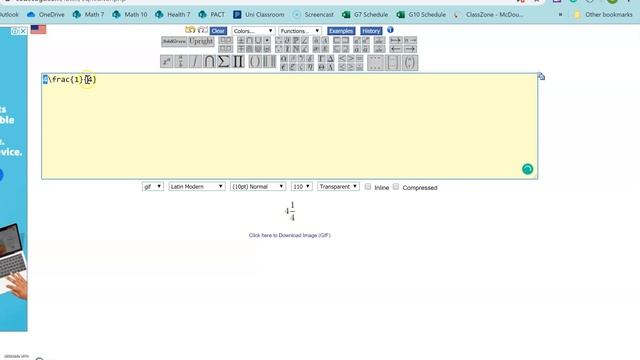
Task: Apply the Bold Greek style button
Action: (174, 41)
